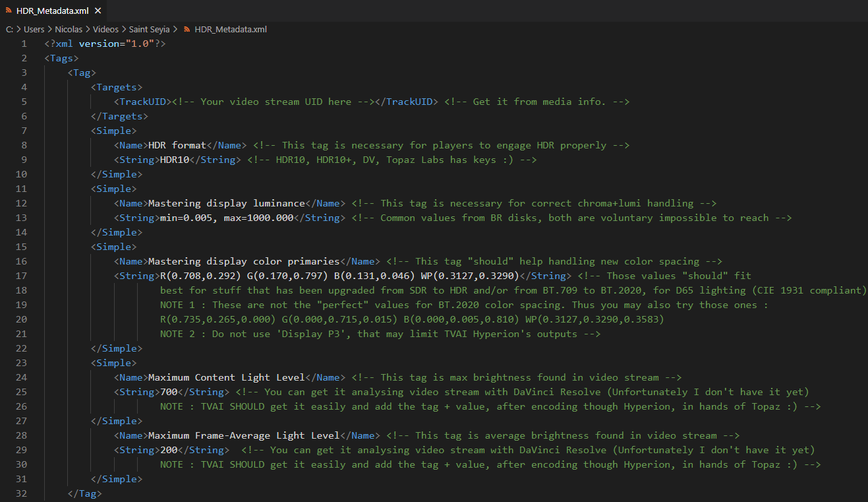Click the opening TrackUID tag on line 5
Image resolution: width=868 pixels, height=502 pixels.
[142, 102]
